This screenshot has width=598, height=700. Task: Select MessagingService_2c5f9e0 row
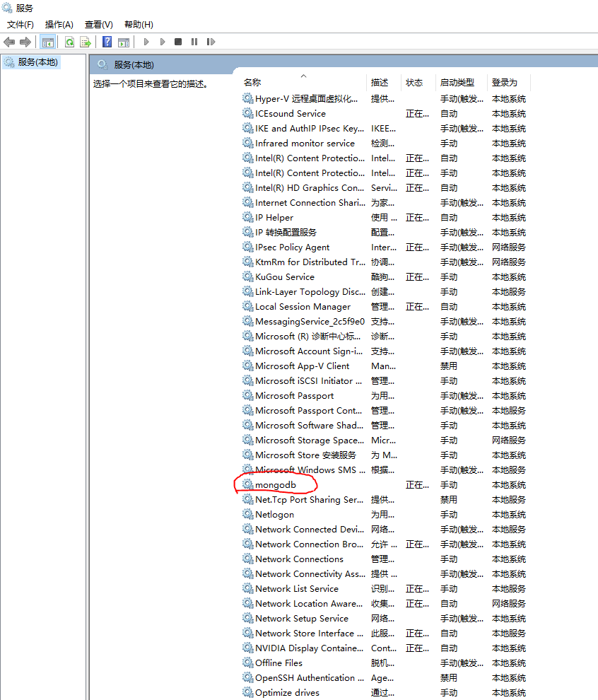pos(384,322)
